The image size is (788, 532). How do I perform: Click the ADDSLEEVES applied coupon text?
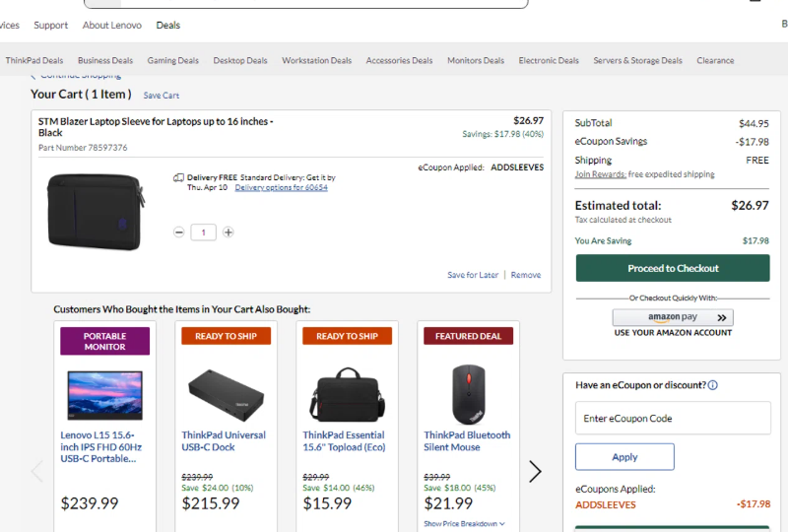tap(606, 504)
